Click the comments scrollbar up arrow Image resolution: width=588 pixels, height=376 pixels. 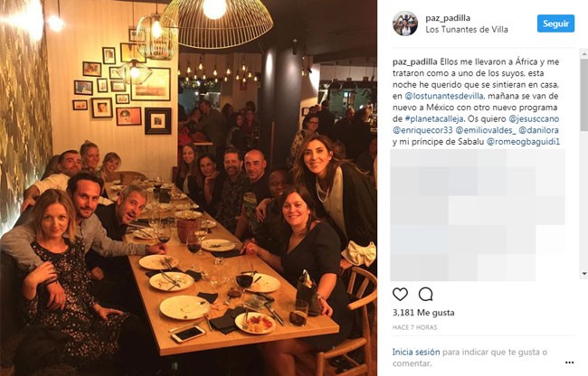click(584, 54)
